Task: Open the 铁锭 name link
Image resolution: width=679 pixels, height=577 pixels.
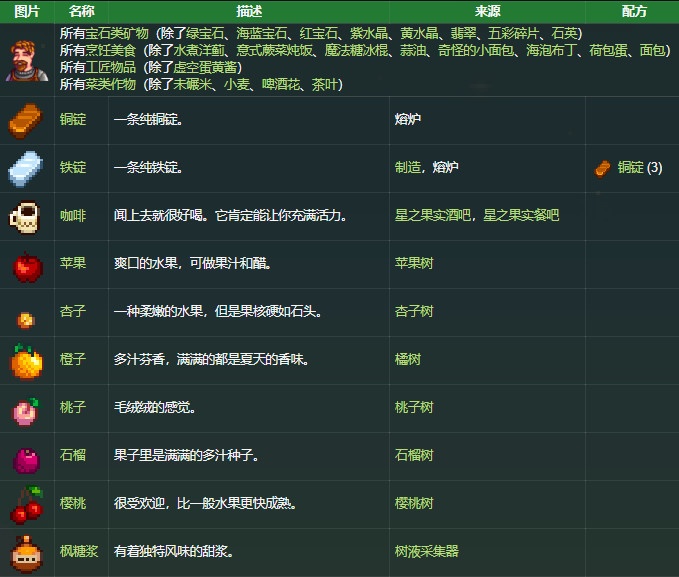Action: (x=73, y=167)
